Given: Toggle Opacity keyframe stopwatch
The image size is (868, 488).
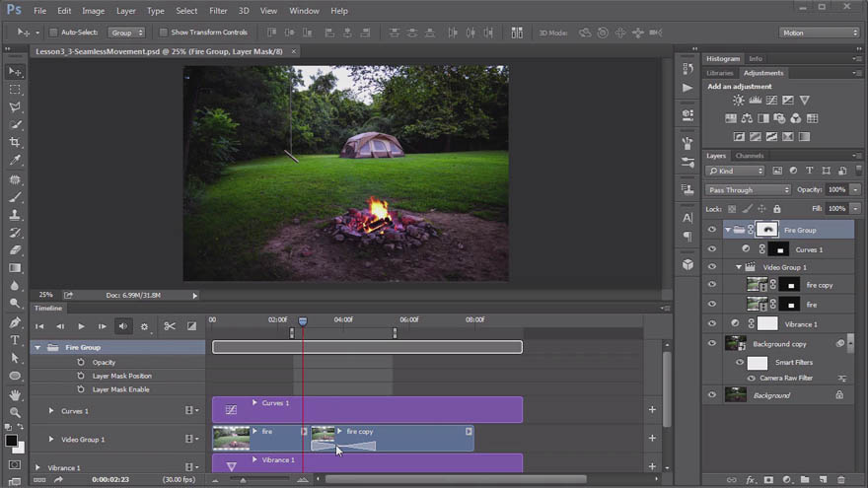Looking at the screenshot, I should pyautogui.click(x=81, y=362).
